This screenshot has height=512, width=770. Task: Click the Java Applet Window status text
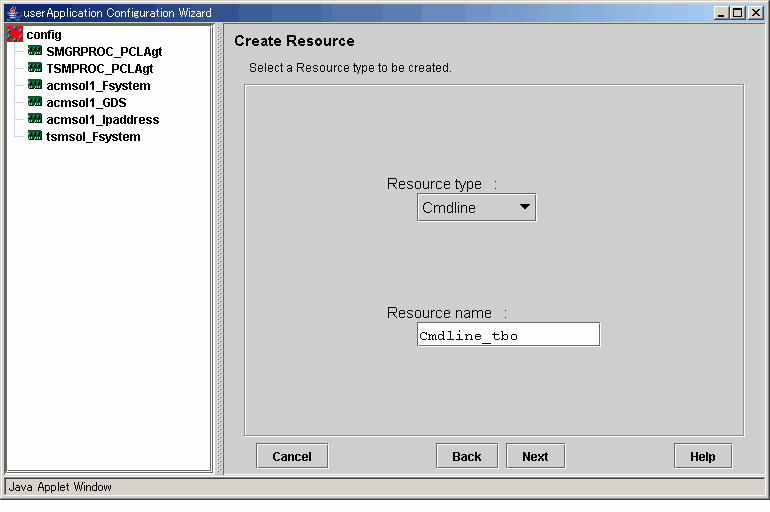(x=60, y=487)
